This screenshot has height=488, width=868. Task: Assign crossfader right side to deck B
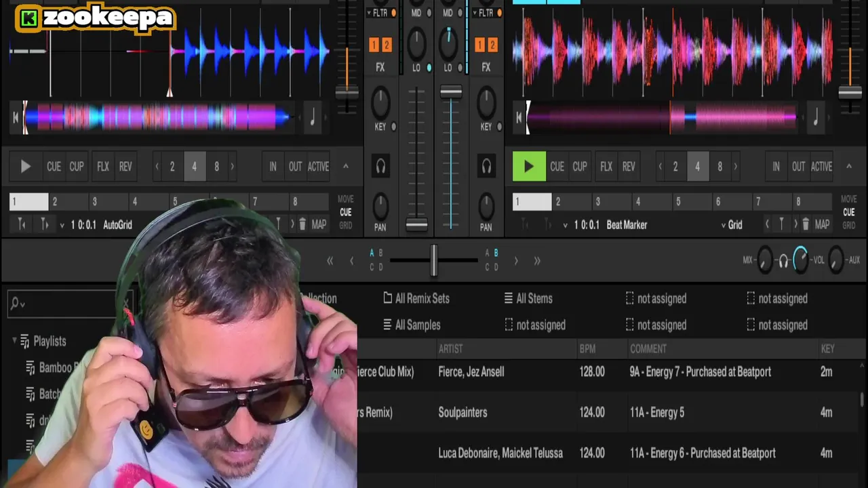pos(496,253)
